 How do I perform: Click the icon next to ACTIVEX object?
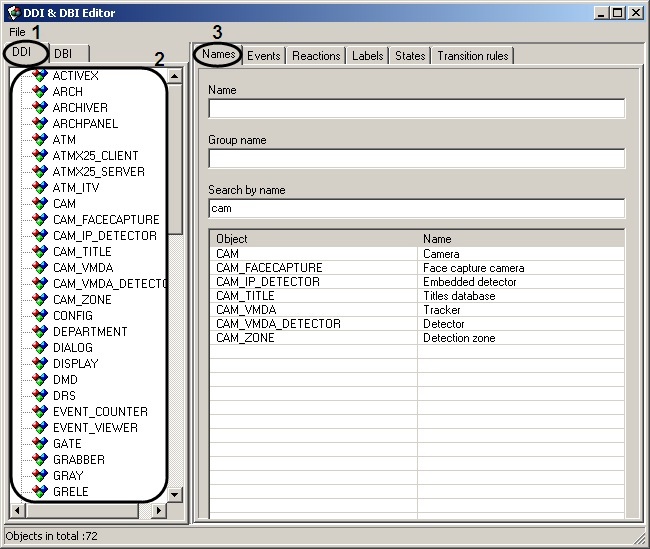point(40,76)
